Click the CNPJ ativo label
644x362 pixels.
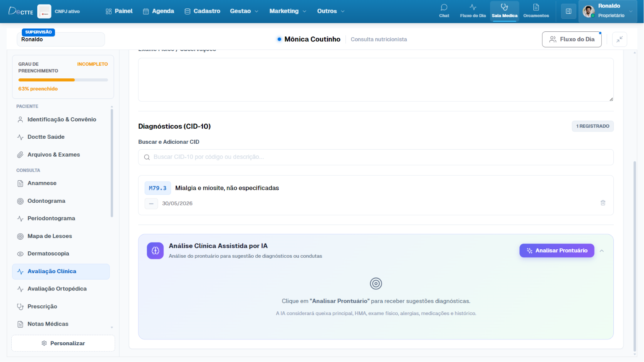(x=67, y=11)
